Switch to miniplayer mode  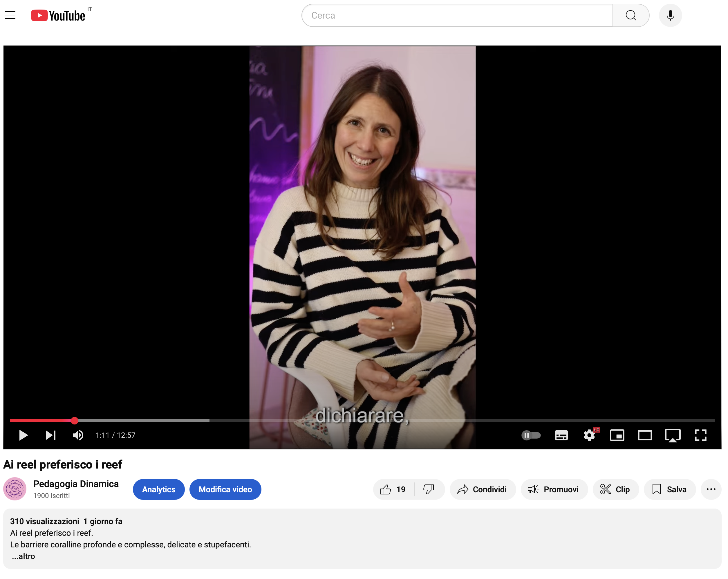(x=617, y=435)
